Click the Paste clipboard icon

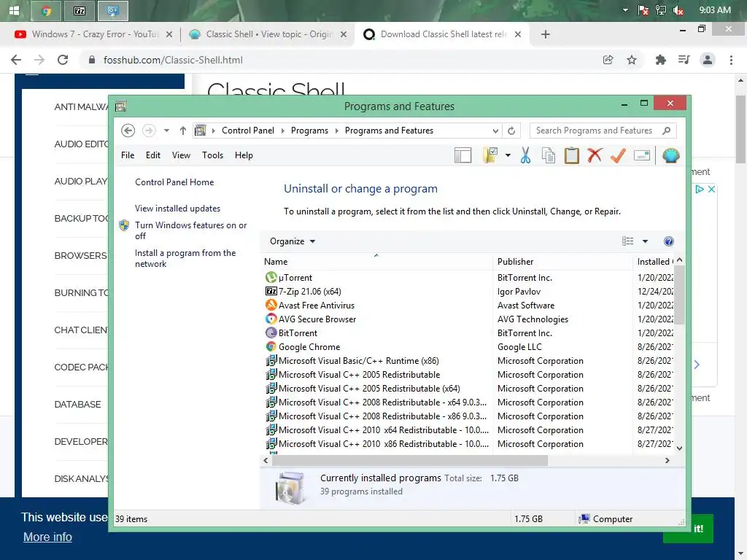572,155
